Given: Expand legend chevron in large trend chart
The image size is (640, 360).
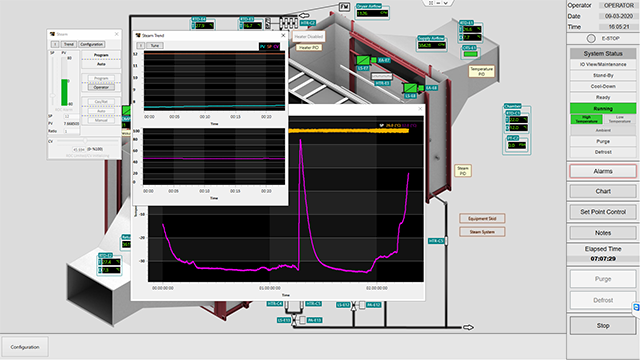Looking at the screenshot, I should pos(381,125).
